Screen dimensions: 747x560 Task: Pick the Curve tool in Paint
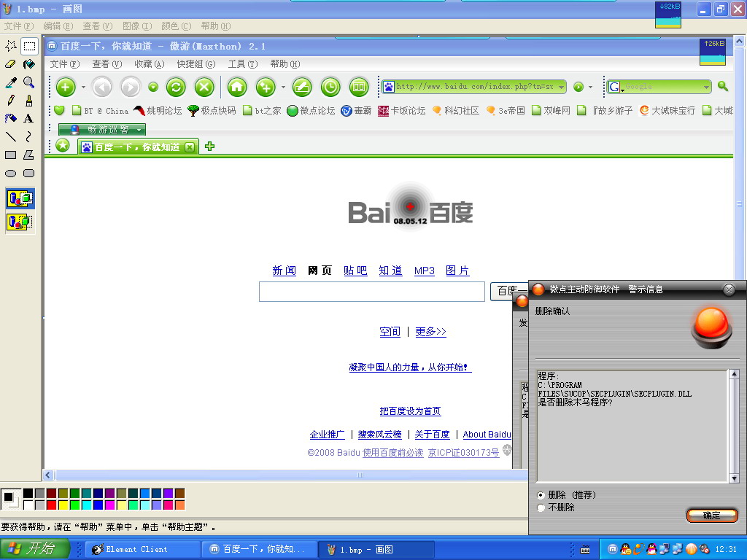tap(29, 137)
